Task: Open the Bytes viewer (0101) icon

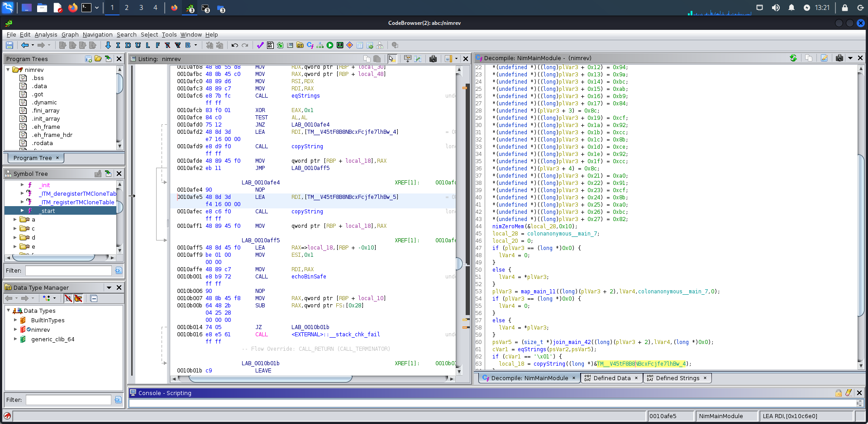Action: click(x=270, y=45)
